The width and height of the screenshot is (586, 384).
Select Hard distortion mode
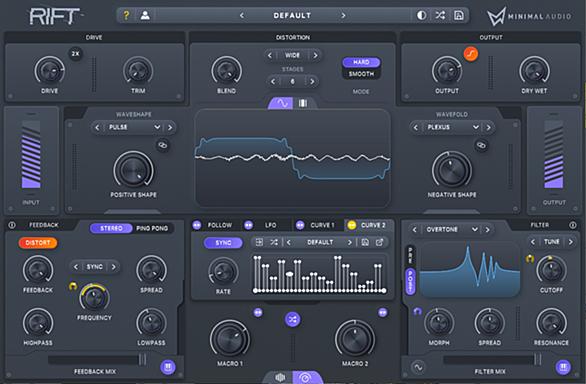pyautogui.click(x=361, y=62)
